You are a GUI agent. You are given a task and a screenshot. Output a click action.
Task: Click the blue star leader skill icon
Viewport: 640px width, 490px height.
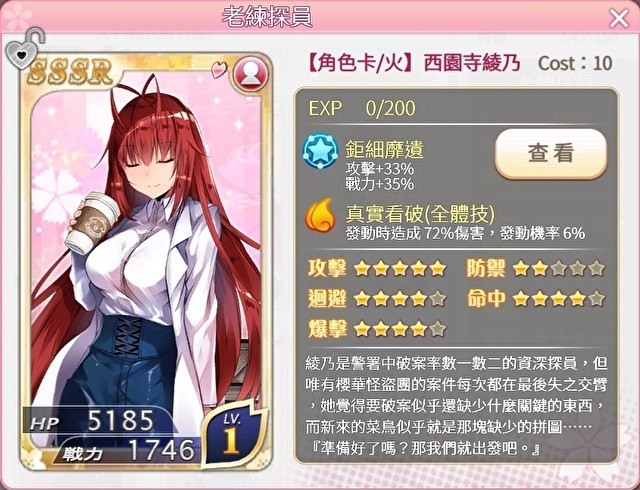click(320, 150)
